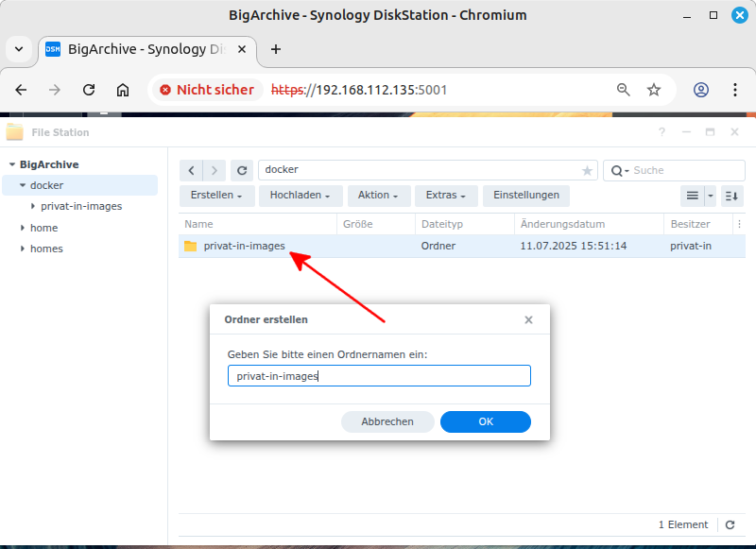Click the sort order icon in toolbar
The width and height of the screenshot is (756, 549).
click(x=731, y=196)
